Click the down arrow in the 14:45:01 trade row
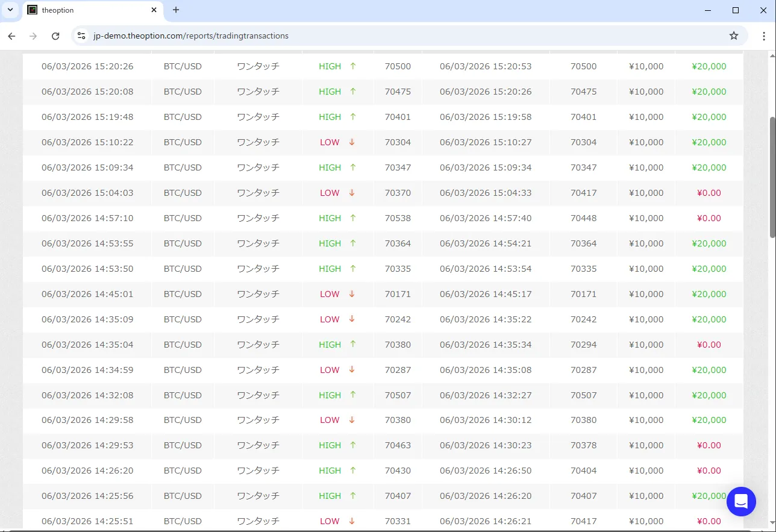This screenshot has width=776, height=532. point(352,294)
